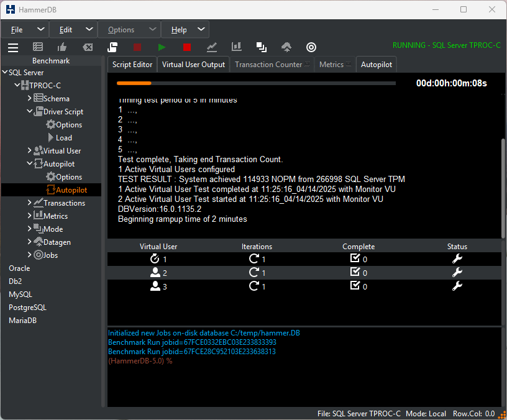Click the (HammerDB-5.0) % console prompt
Screen dimensions: 507x420
click(140, 361)
